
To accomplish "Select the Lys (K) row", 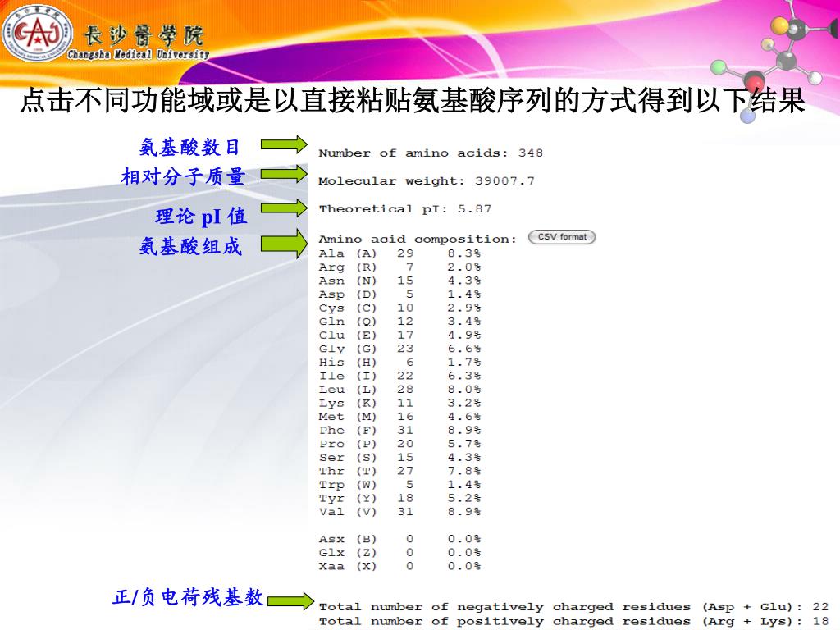I will point(399,403).
